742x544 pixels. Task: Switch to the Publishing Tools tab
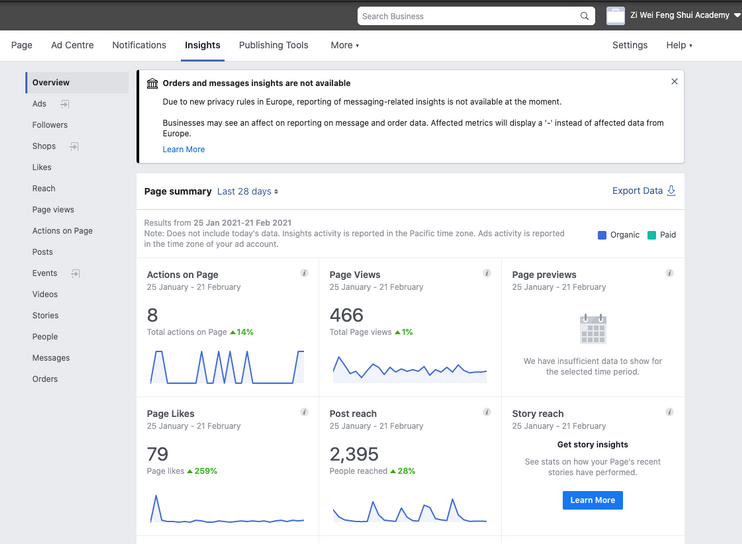pos(274,45)
